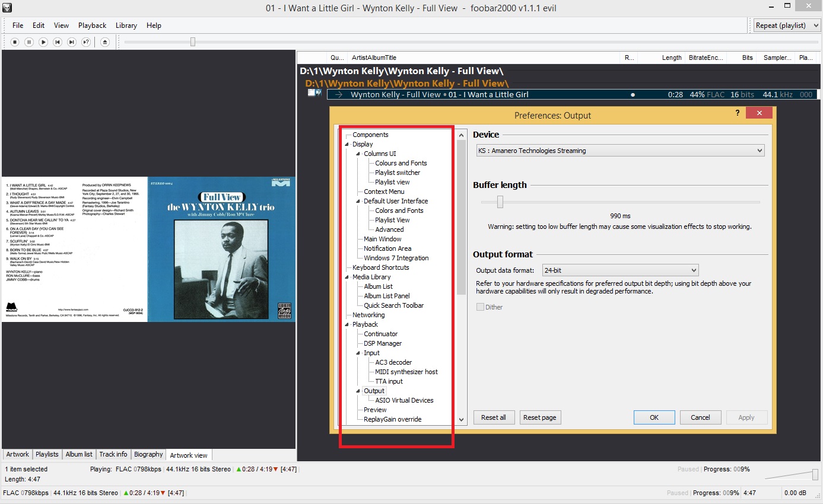Image resolution: width=823 pixels, height=504 pixels.
Task: Switch to the Album list tab
Action: coord(79,454)
